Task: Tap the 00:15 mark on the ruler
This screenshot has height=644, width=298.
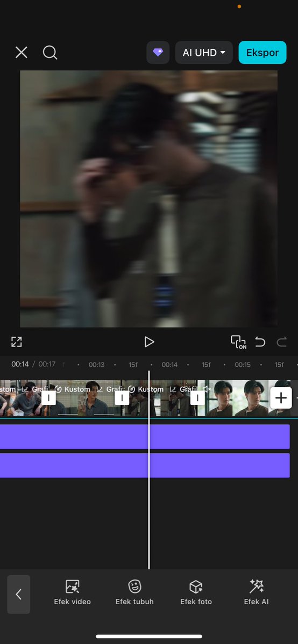Action: point(243,365)
